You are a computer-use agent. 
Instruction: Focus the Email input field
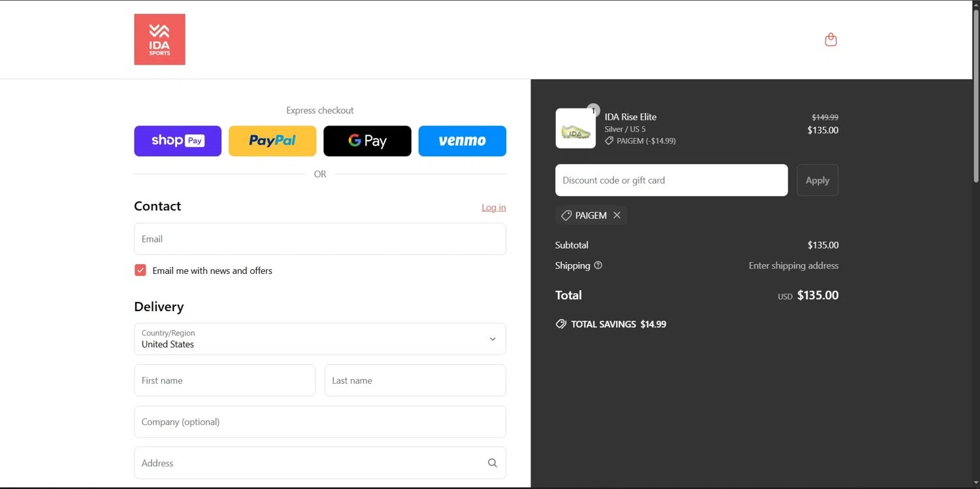(320, 239)
